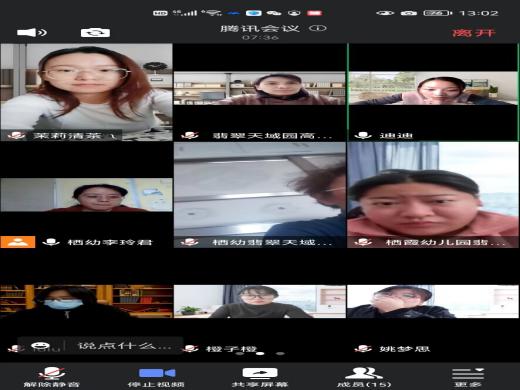Tap the 离开 leave meeting button
The width and height of the screenshot is (520, 390).
click(x=473, y=33)
